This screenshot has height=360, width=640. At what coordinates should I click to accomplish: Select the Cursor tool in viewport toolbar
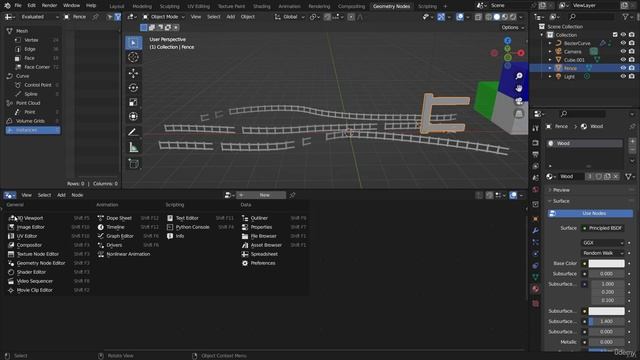[133, 57]
